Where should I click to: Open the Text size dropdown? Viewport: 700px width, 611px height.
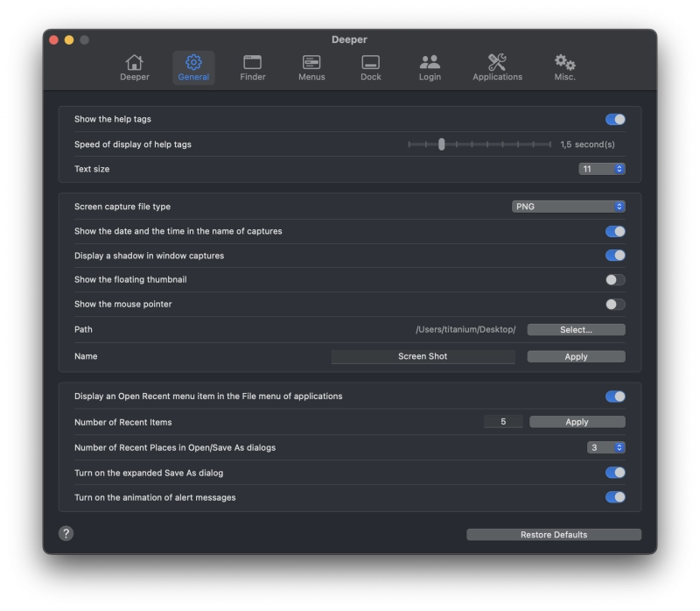[x=602, y=169]
